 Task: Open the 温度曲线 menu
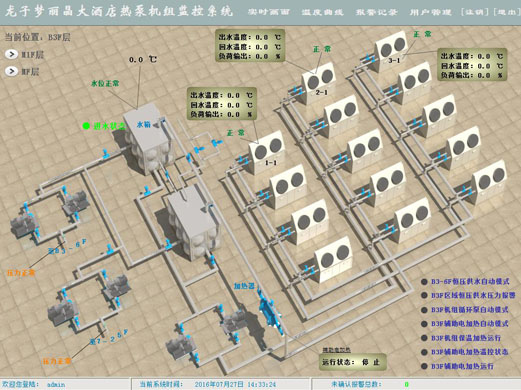322,12
